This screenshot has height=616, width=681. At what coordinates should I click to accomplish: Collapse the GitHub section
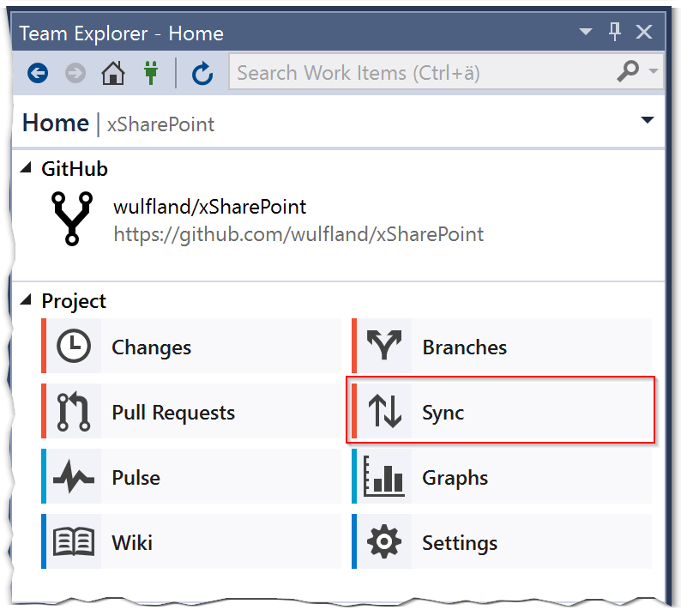[x=28, y=169]
